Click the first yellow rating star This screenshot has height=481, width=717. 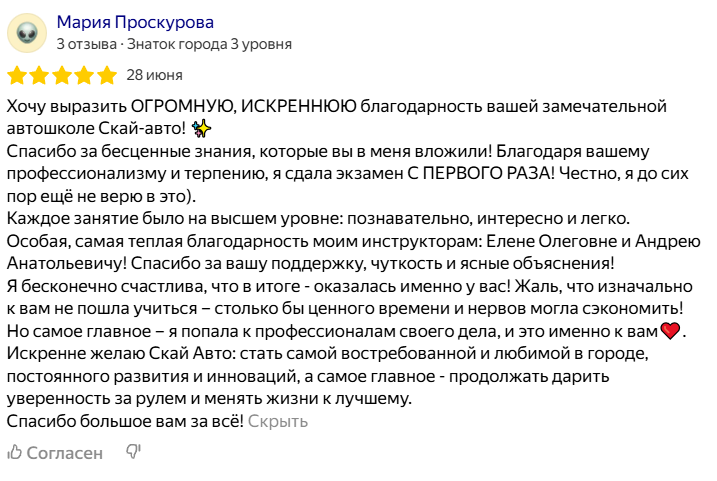(17, 75)
